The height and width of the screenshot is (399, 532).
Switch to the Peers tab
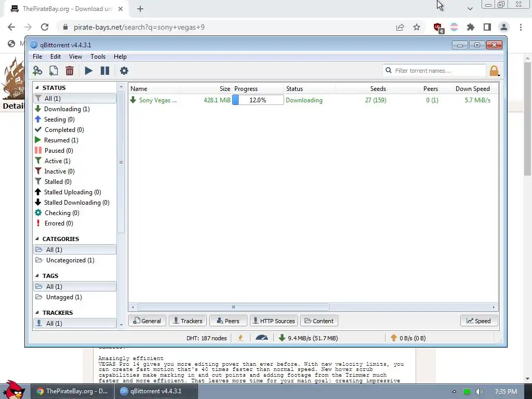click(x=228, y=321)
